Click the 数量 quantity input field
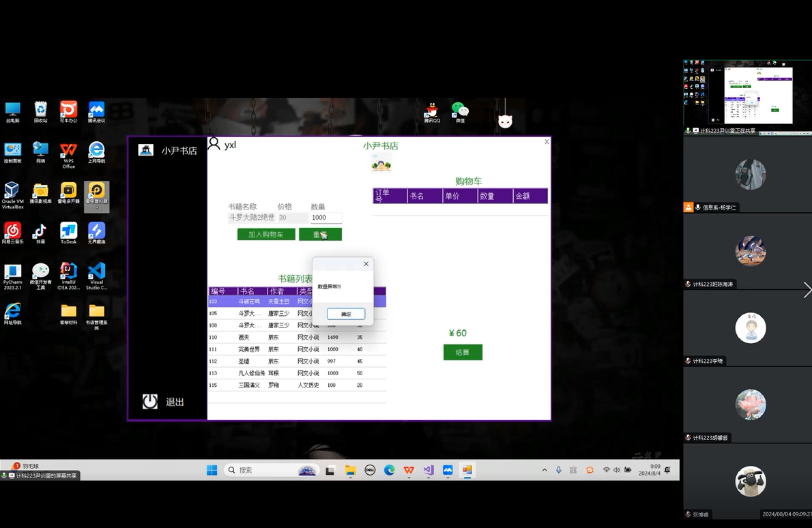 pyautogui.click(x=326, y=218)
